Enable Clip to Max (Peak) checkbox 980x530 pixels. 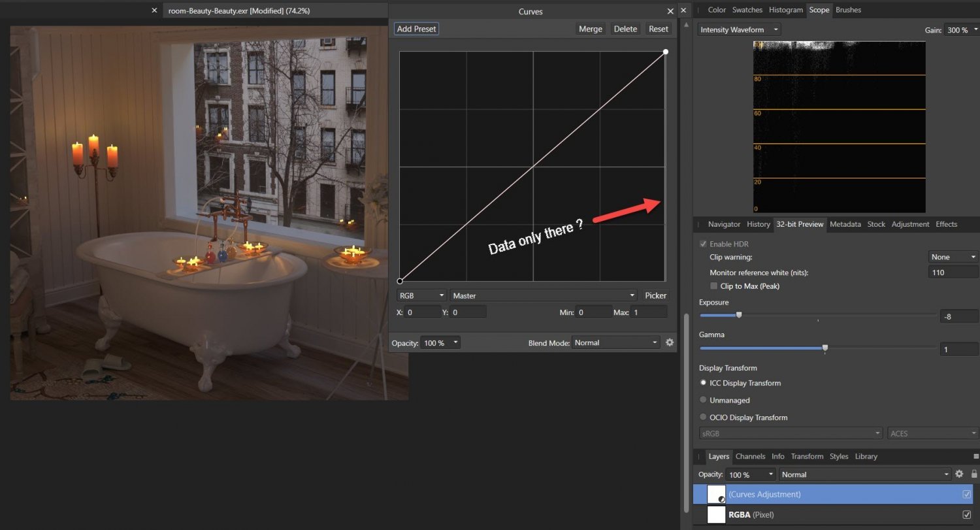tap(714, 286)
